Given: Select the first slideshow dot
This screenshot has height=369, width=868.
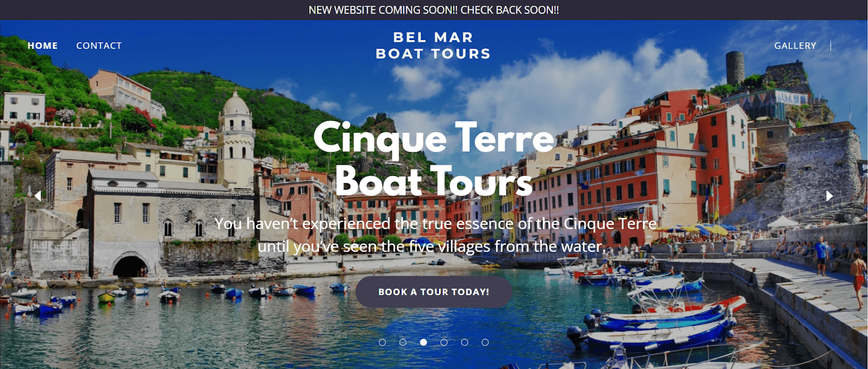Looking at the screenshot, I should click(x=382, y=342).
